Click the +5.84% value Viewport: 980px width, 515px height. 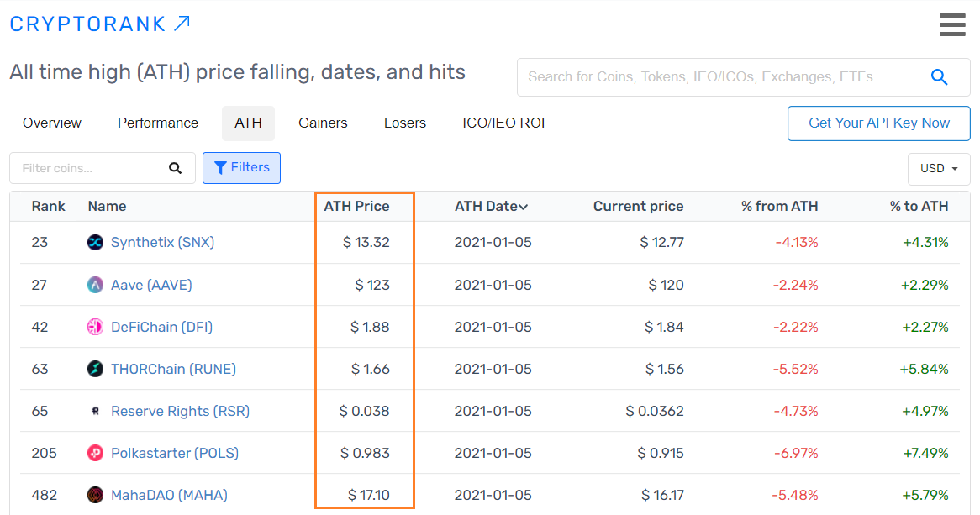pos(925,369)
